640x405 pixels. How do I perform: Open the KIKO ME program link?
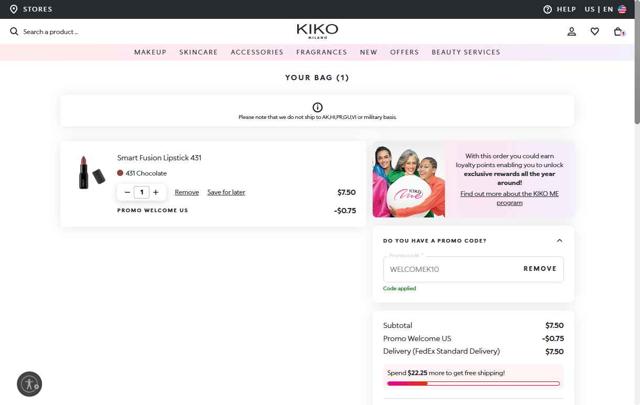pos(509,198)
